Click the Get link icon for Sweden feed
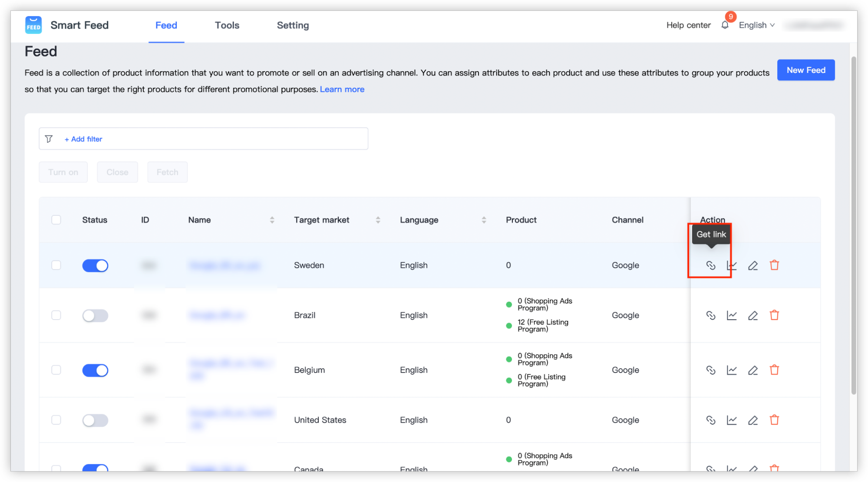The image size is (868, 482). [710, 265]
